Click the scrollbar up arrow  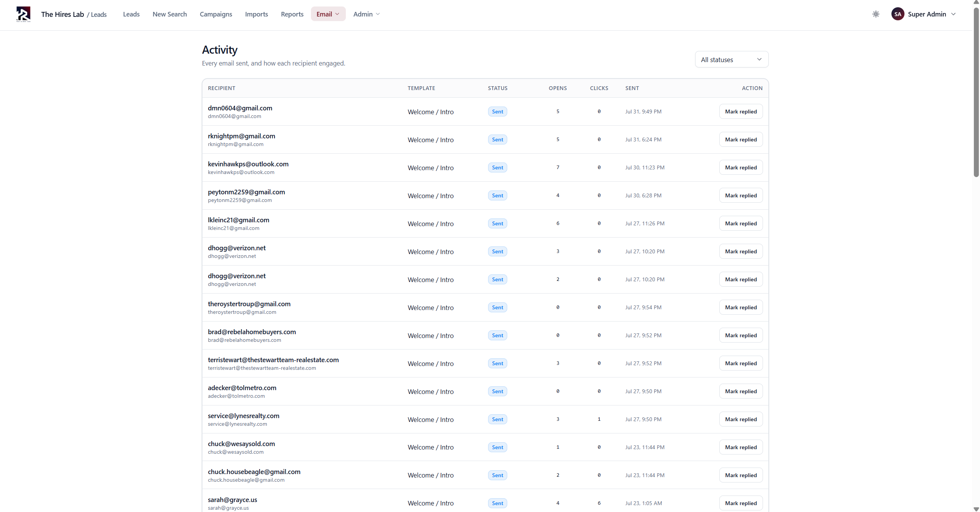[x=976, y=3]
